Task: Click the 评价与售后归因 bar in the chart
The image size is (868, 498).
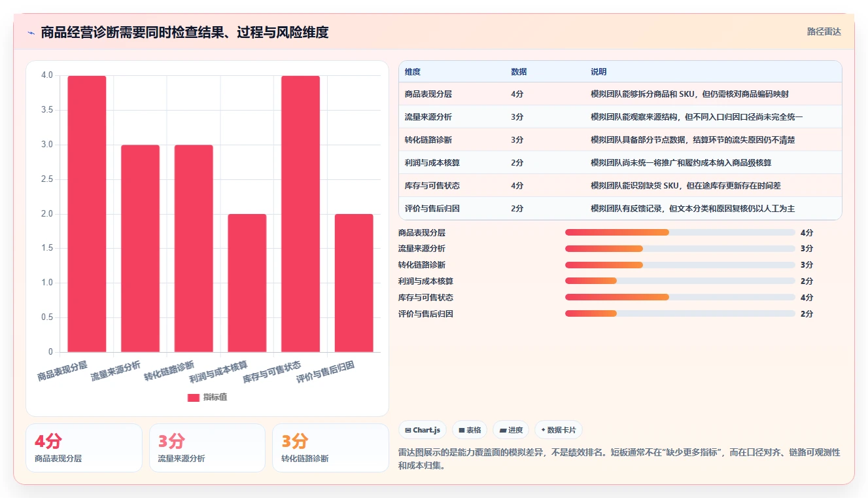Action: point(354,283)
